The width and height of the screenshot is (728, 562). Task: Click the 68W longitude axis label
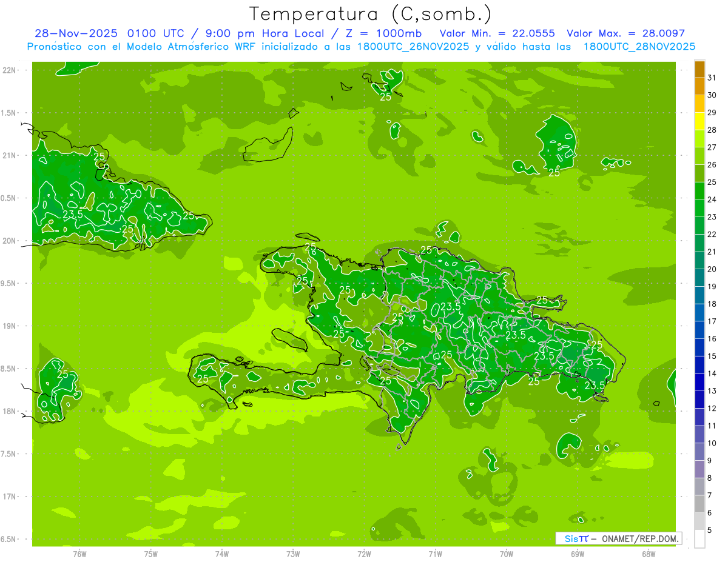coord(649,554)
